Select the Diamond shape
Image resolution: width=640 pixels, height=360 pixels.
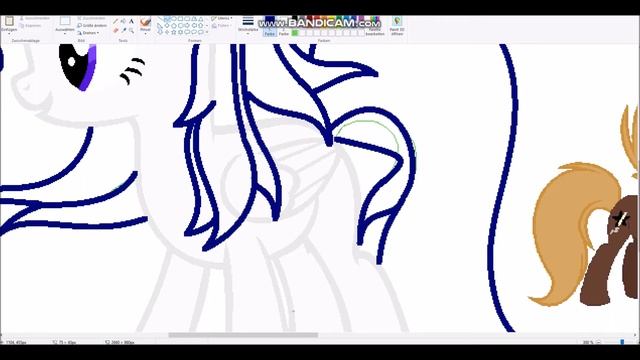[x=167, y=26]
